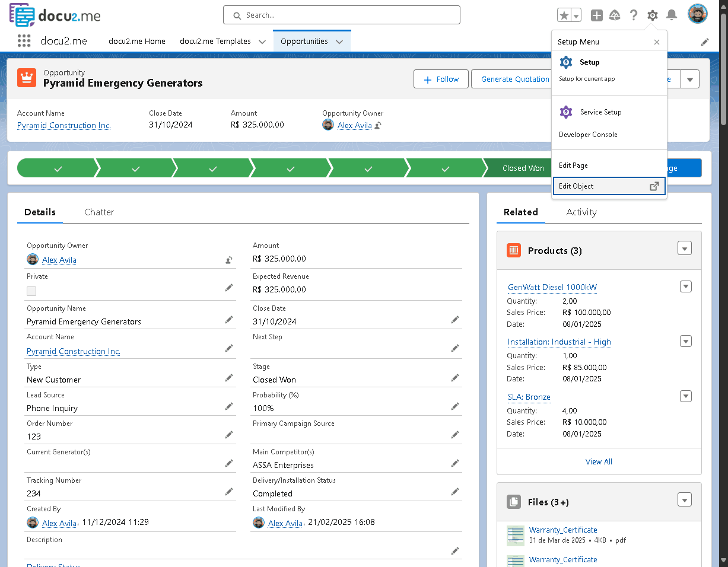This screenshot has width=728, height=567.
Task: Click the change owner icon in Details
Action: [x=229, y=260]
